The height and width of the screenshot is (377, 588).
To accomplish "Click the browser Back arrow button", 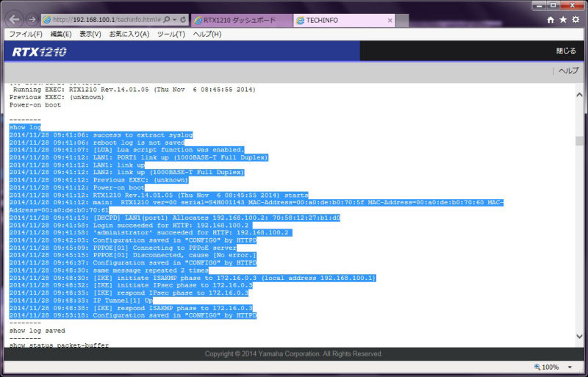I will click(13, 19).
